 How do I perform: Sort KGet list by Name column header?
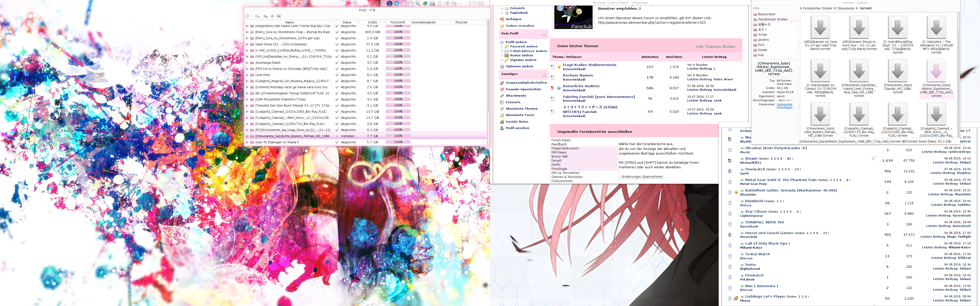pyautogui.click(x=289, y=22)
